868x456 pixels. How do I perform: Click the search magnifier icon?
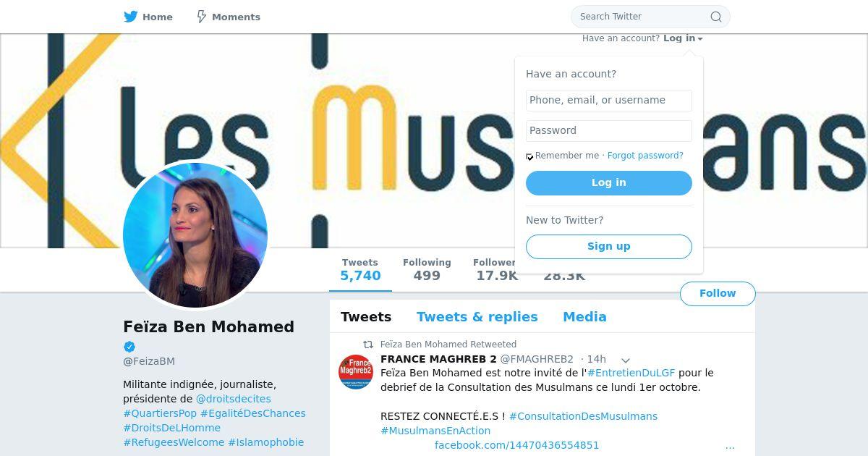point(716,17)
